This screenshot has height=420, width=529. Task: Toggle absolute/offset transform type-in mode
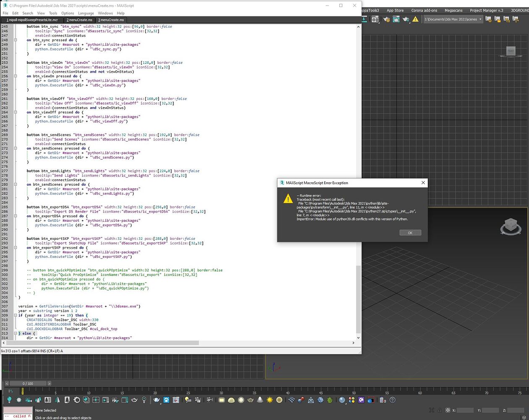click(448, 410)
